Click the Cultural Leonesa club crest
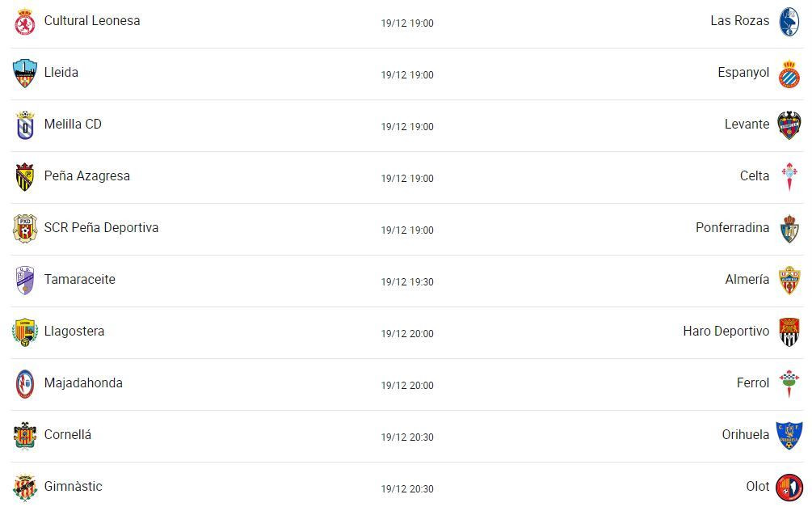This screenshot has height=507, width=812. pos(24,23)
